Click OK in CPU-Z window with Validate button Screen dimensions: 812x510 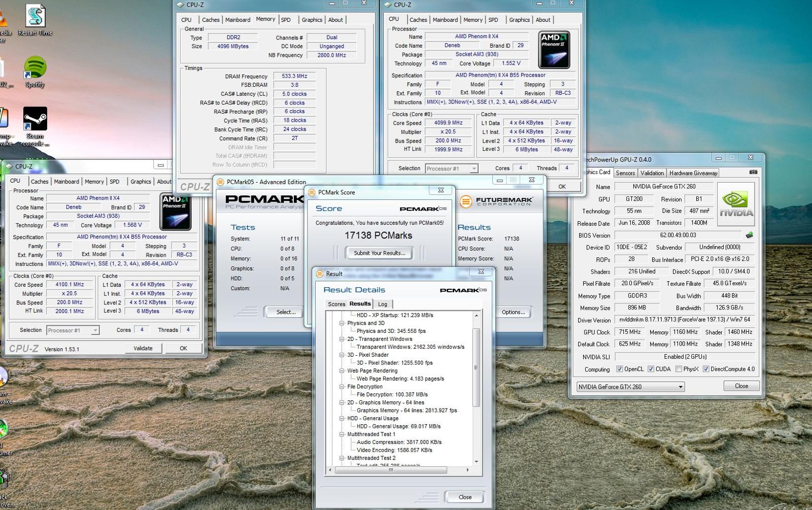[x=184, y=348]
